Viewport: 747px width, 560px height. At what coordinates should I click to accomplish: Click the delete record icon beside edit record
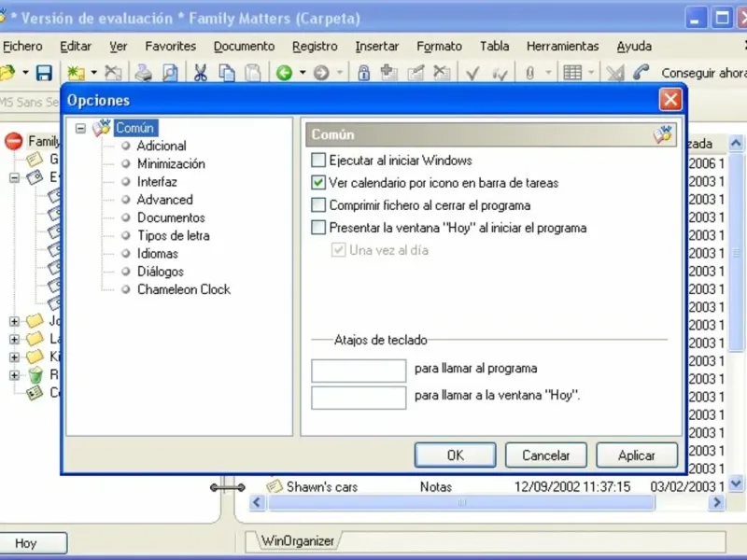click(x=442, y=73)
